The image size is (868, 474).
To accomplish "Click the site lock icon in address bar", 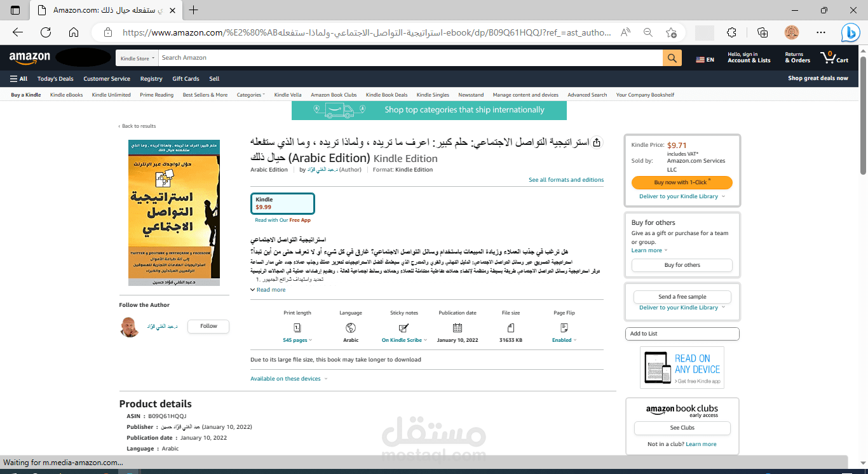I will point(108,32).
